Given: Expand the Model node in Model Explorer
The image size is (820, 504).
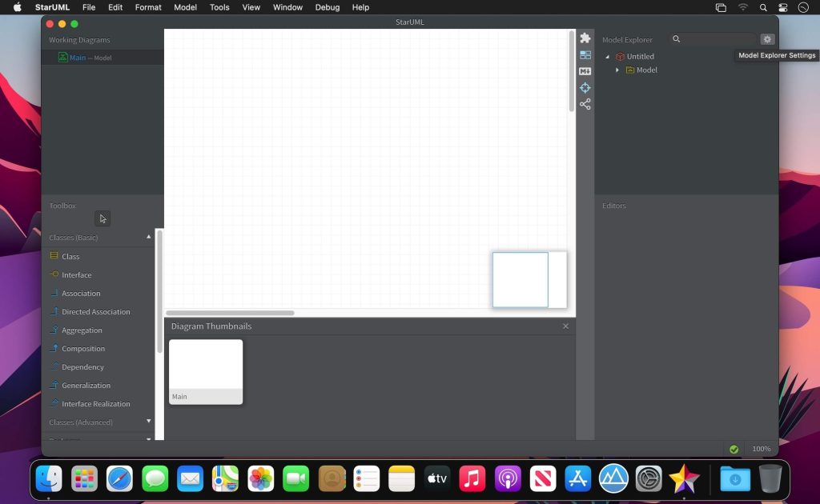Looking at the screenshot, I should (617, 70).
